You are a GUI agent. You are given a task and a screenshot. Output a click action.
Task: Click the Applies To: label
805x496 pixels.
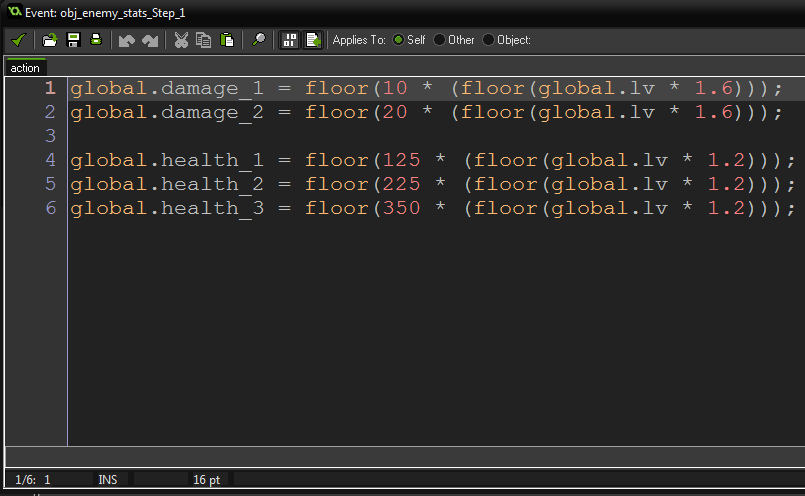pos(359,40)
